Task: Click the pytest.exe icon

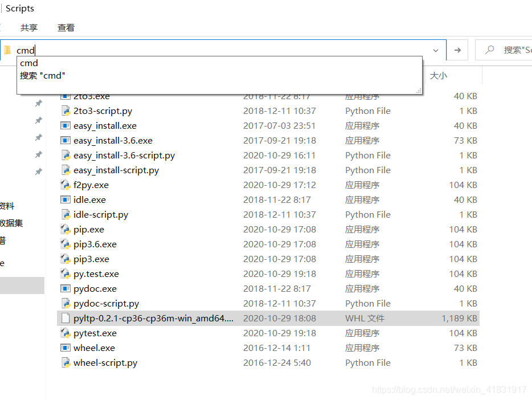Action: tap(66, 333)
